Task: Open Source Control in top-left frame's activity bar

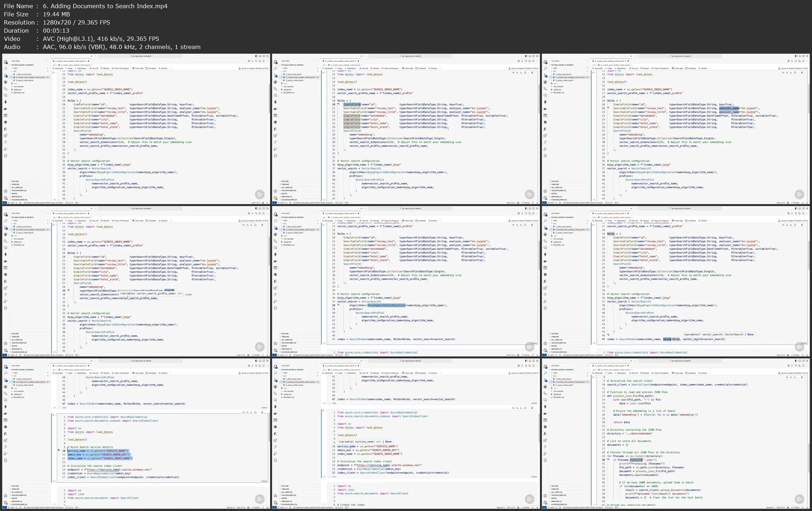Action: point(6,75)
